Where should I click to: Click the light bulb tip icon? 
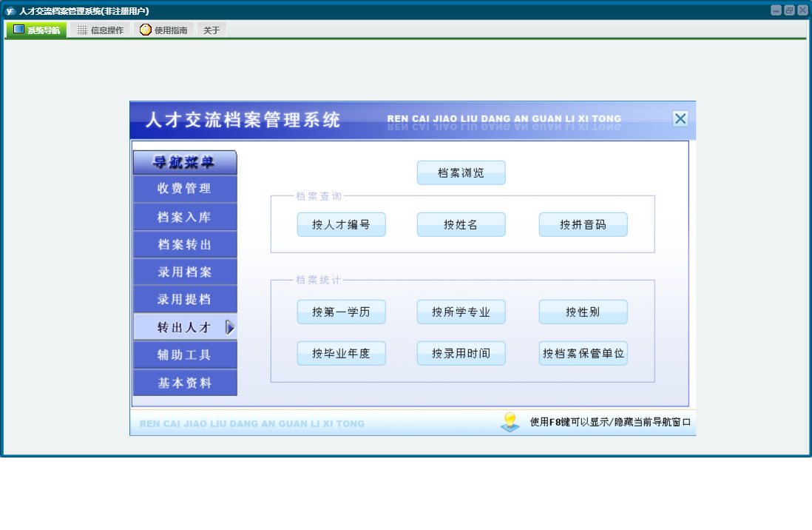[x=510, y=422]
